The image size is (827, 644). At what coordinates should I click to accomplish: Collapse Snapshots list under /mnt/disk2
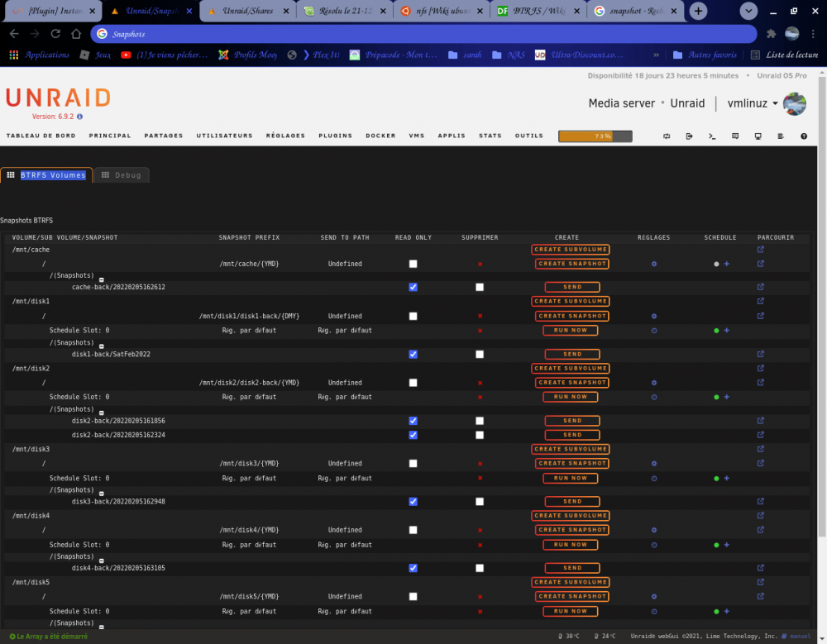[x=101, y=413]
